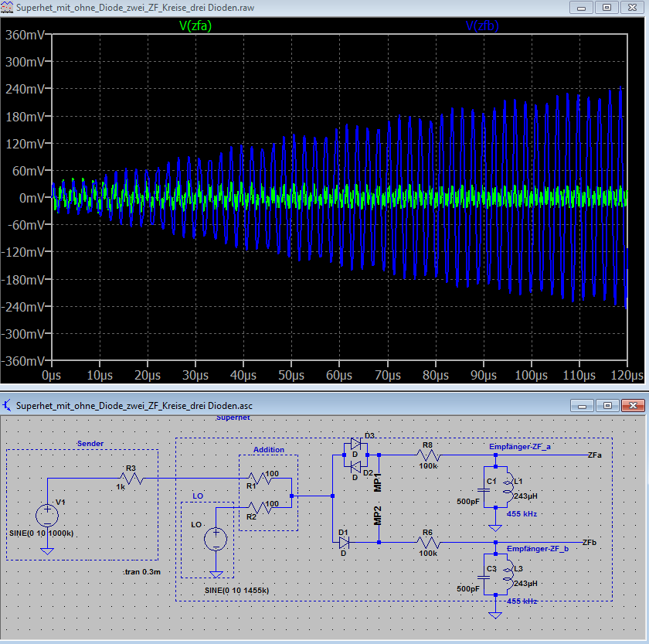This screenshot has width=649, height=644.
Task: Minimize the schematic .asc window
Action: (582, 405)
